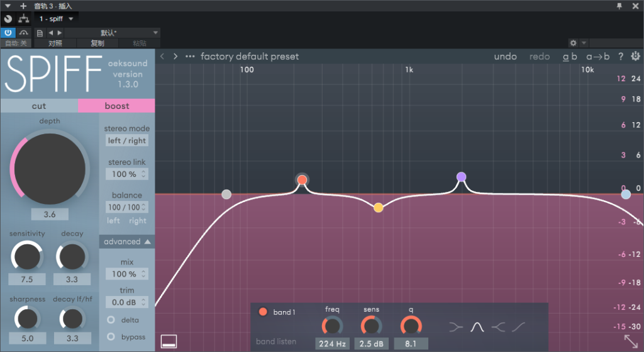Go to next host preset arrow
The image size is (644, 352).
[x=60, y=33]
